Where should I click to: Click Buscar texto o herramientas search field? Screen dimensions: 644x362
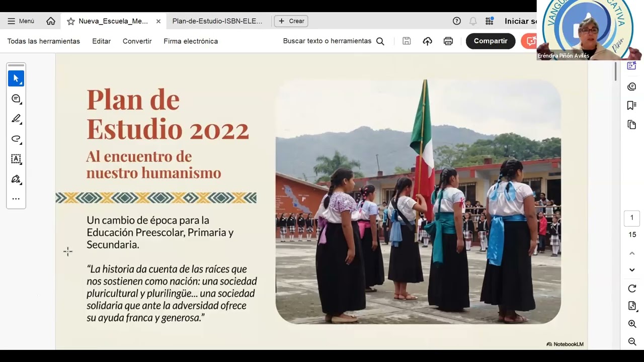pos(327,41)
